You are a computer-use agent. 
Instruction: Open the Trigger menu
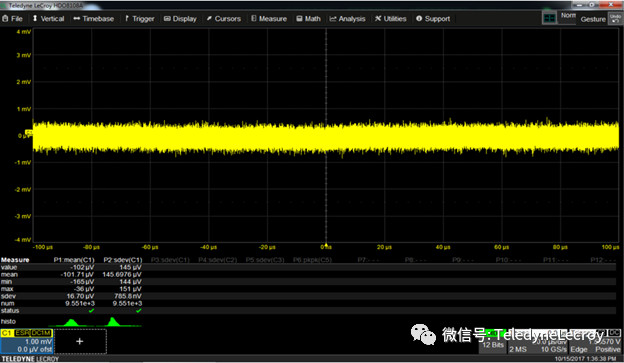139,19
